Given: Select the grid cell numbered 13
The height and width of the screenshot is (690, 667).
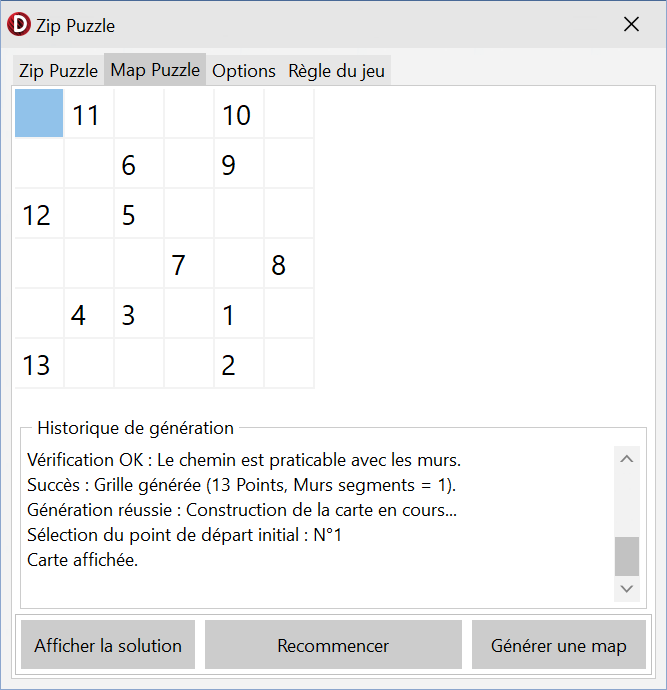Looking at the screenshot, I should coord(39,364).
